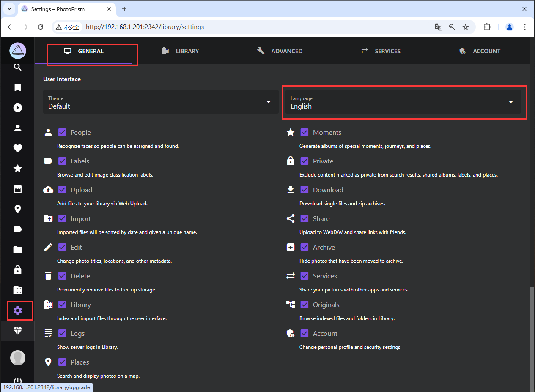The width and height of the screenshot is (535, 392).
Task: Uncheck the Upload feature
Action: coord(62,190)
